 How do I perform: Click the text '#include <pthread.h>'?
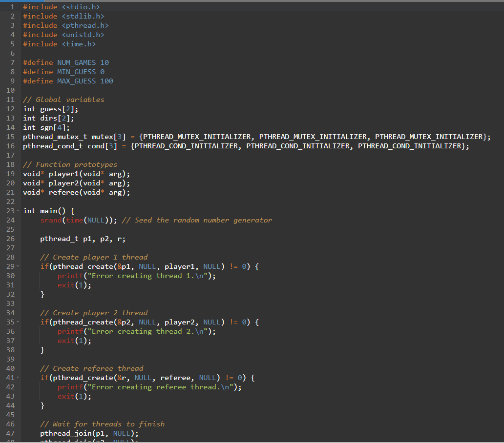click(66, 25)
